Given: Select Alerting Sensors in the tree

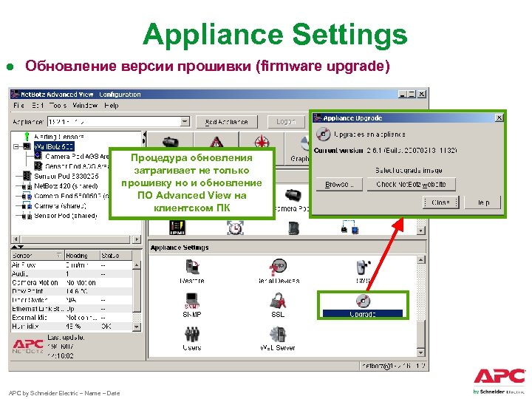Looking at the screenshot, I should [x=58, y=137].
